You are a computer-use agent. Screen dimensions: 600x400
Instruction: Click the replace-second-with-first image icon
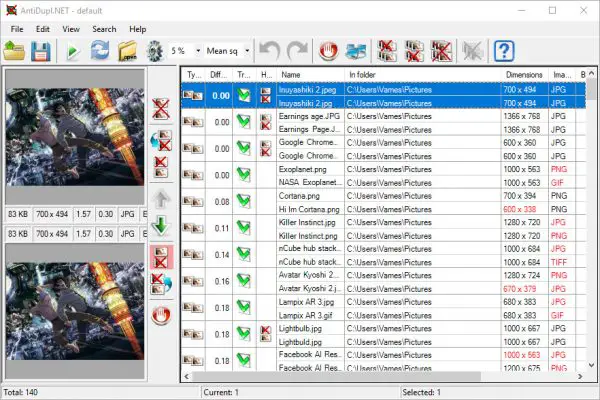(x=161, y=140)
